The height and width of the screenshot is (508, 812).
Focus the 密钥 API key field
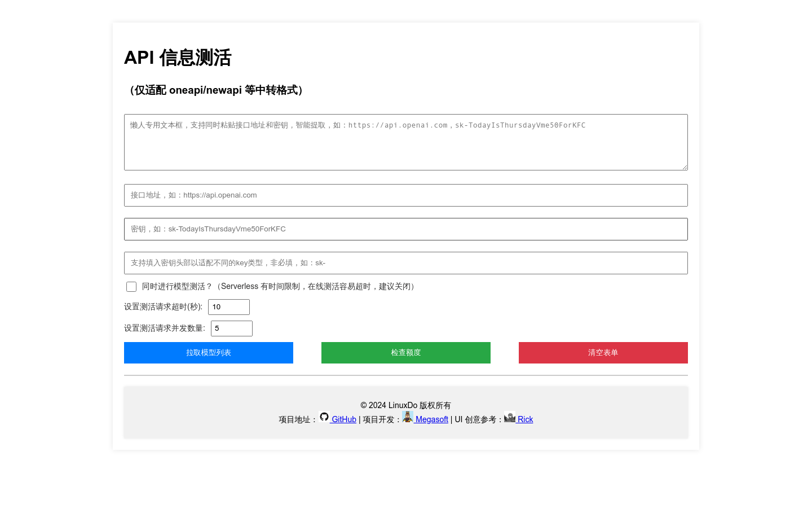[x=406, y=229]
